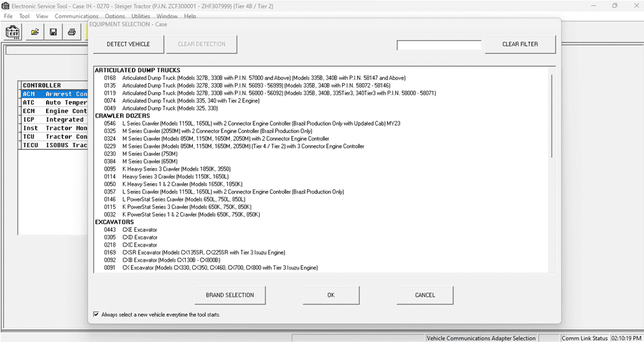The image size is (644, 342).
Task: Select the Inst Tractor Monitor row
Action: pyautogui.click(x=55, y=128)
